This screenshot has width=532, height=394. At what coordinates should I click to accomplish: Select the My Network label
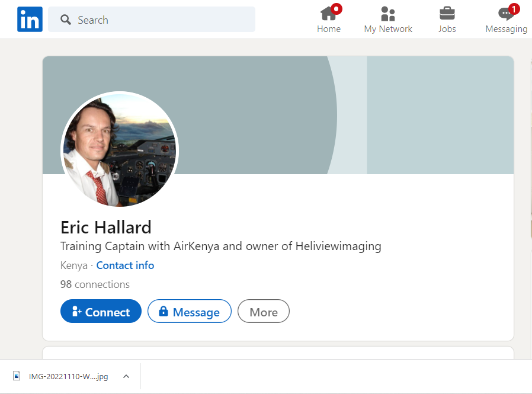point(388,29)
